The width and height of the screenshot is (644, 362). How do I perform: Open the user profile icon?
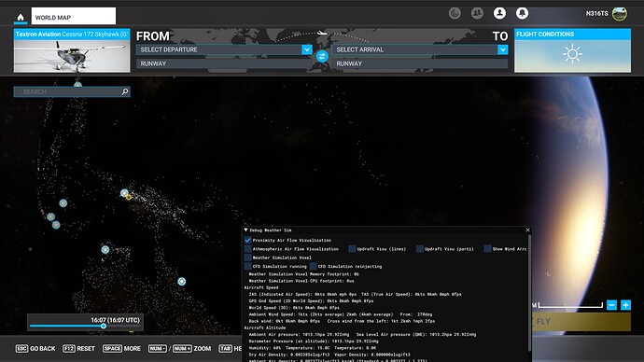(499, 13)
